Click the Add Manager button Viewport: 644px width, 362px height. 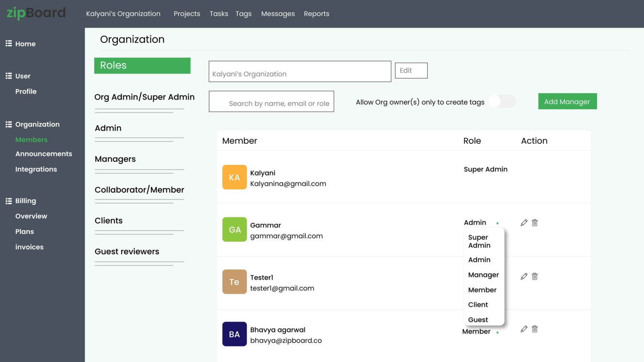pos(567,101)
